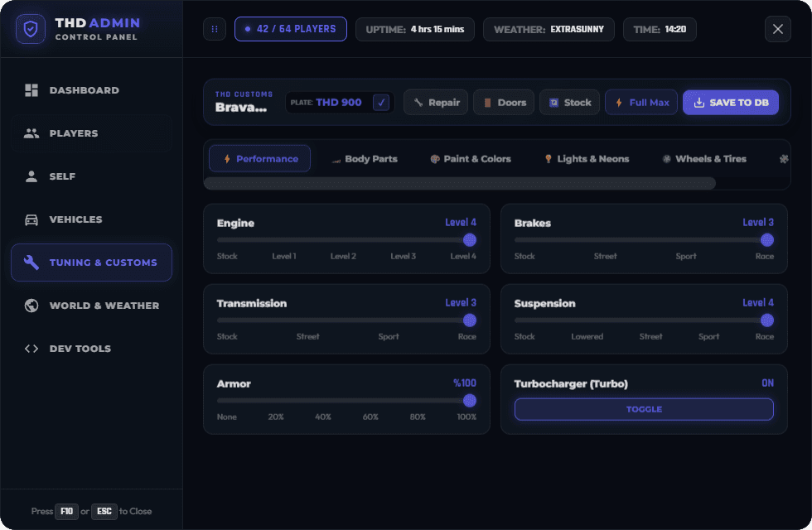
Task: Click the Dashboard grid icon
Action: pyautogui.click(x=31, y=90)
